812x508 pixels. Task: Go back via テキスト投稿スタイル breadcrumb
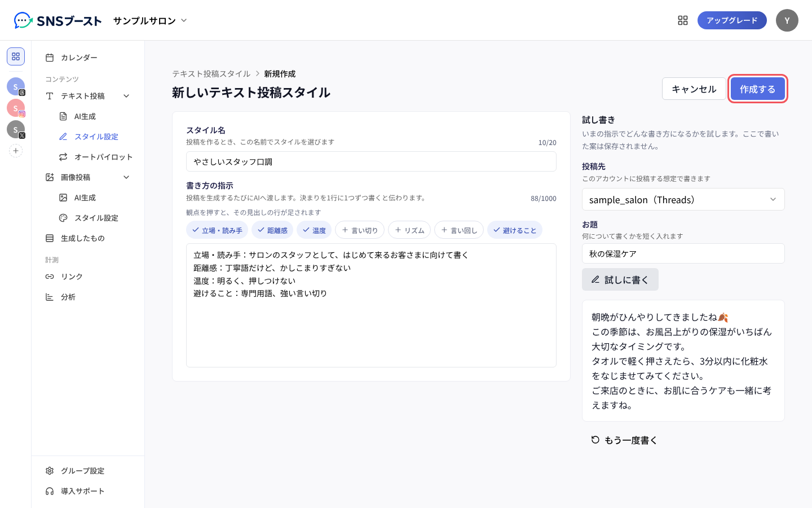pos(211,74)
